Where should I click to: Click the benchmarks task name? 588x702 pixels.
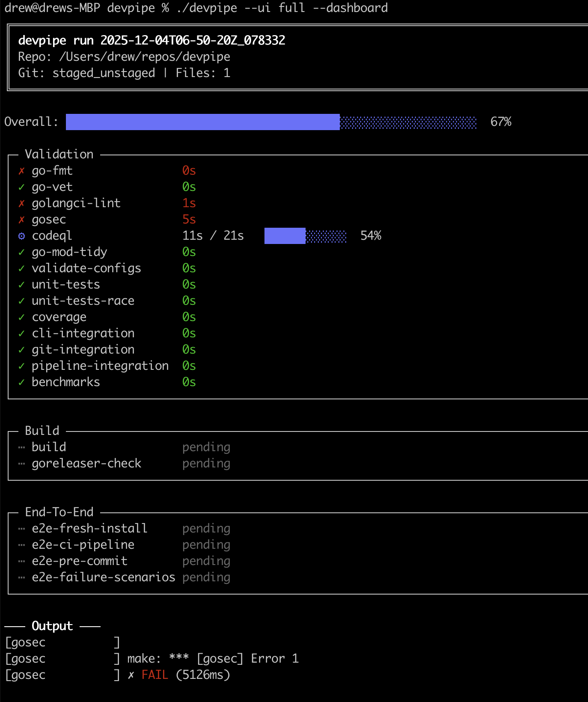pos(66,382)
